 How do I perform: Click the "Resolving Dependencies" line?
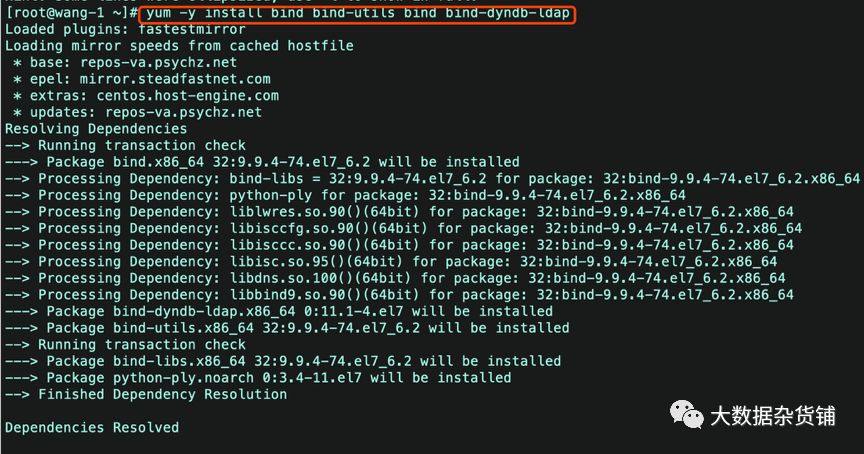coord(96,129)
